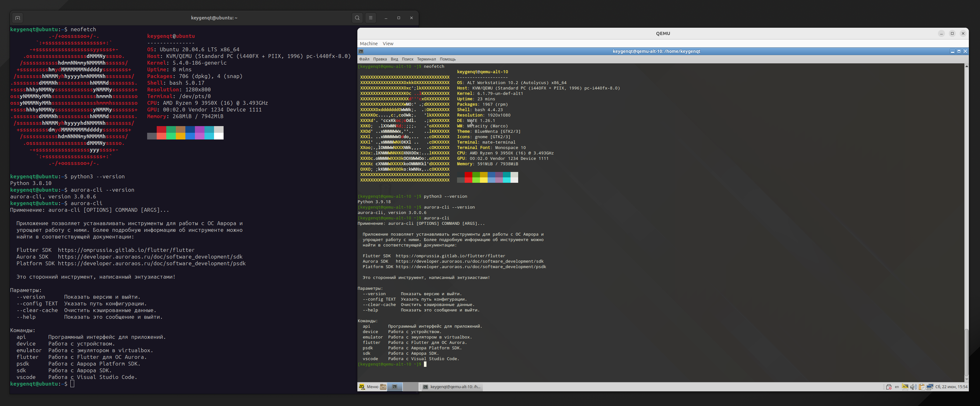The image size is (980, 406).
Task: Click the Platform SDK URL in the ALT terminal
Action: click(x=471, y=267)
